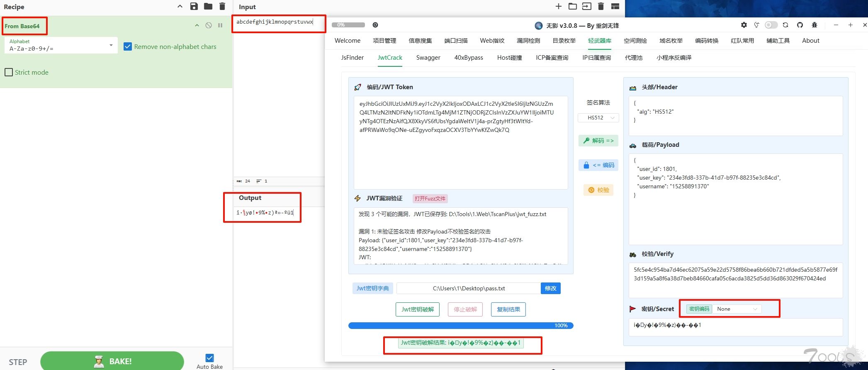Open 无影 settings gear icon

click(744, 25)
